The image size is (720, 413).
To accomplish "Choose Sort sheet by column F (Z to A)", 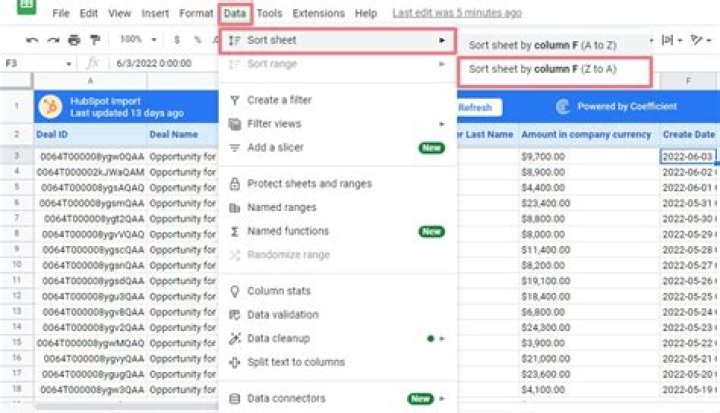I will (543, 70).
